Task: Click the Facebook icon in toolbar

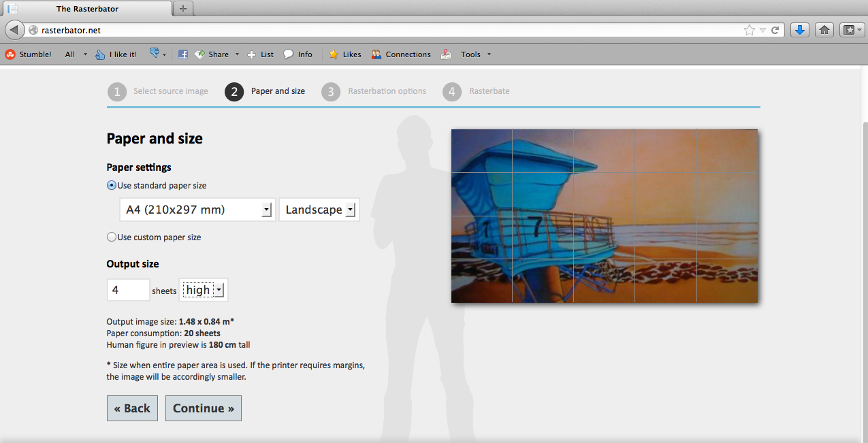Action: pyautogui.click(x=183, y=54)
